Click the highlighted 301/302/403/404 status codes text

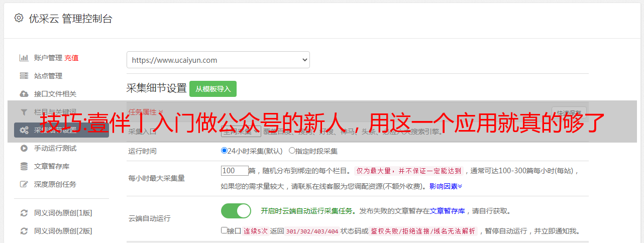tap(311, 231)
